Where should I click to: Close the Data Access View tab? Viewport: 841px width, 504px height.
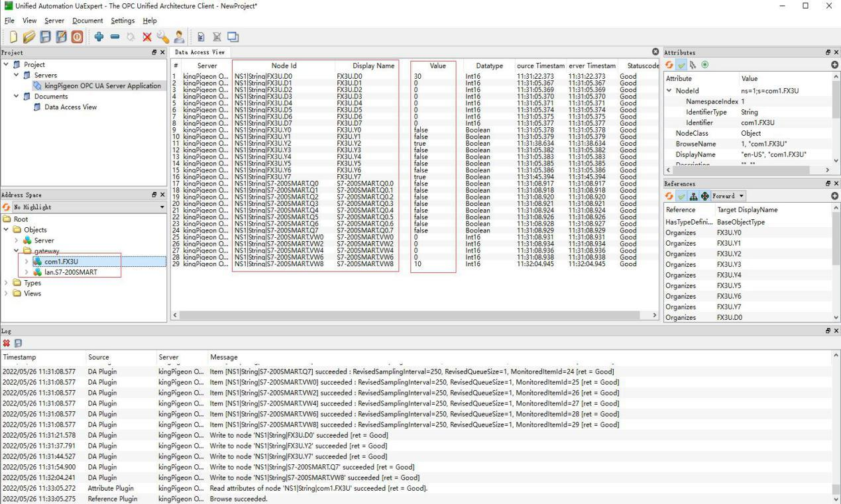coord(655,52)
